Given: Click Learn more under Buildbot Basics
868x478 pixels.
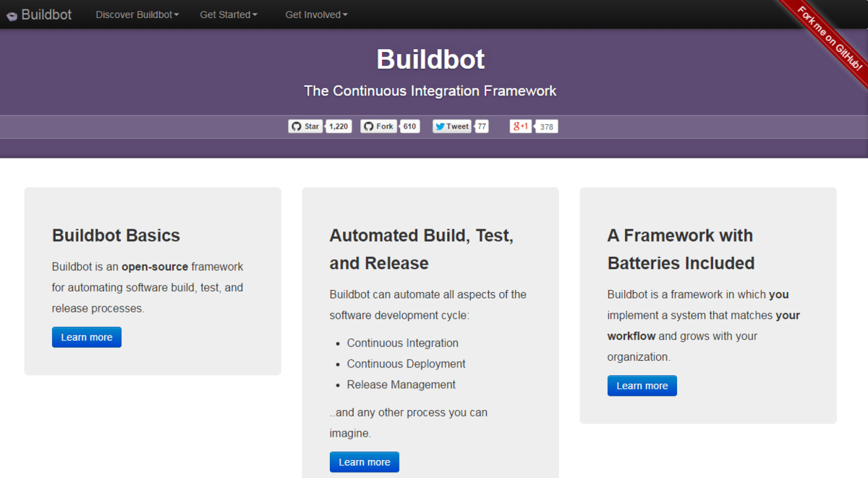Looking at the screenshot, I should 87,337.
